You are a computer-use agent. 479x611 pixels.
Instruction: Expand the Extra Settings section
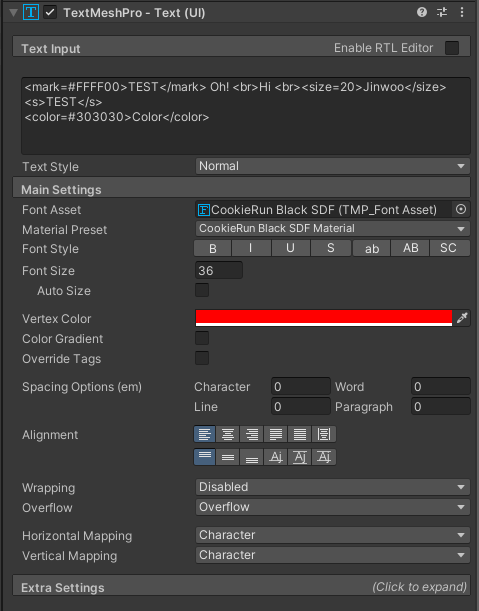(x=241, y=587)
